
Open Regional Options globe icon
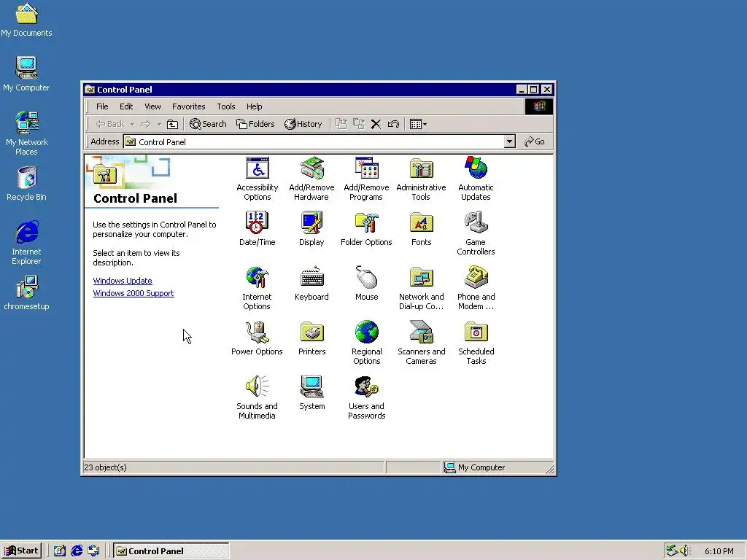pos(366,332)
